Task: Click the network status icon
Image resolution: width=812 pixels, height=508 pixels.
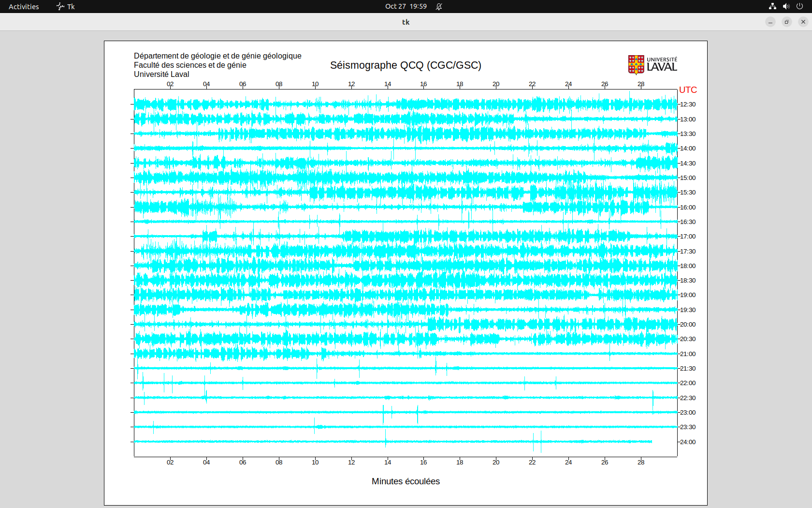Action: click(772, 6)
